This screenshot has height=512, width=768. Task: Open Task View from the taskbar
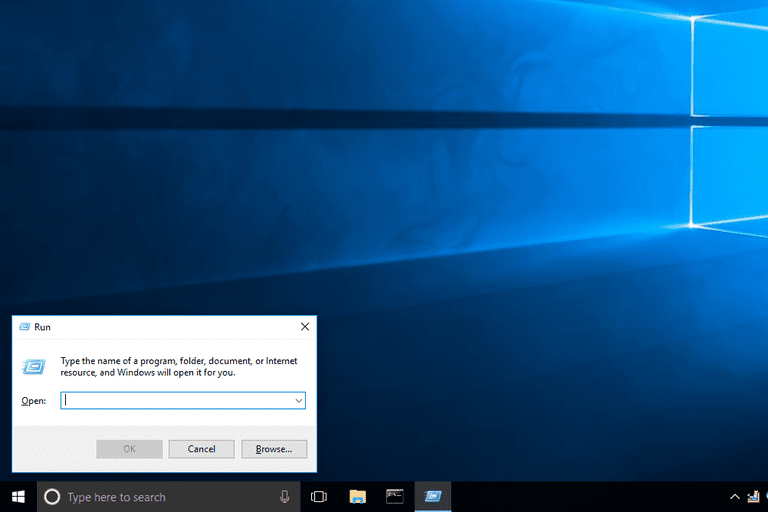click(319, 497)
